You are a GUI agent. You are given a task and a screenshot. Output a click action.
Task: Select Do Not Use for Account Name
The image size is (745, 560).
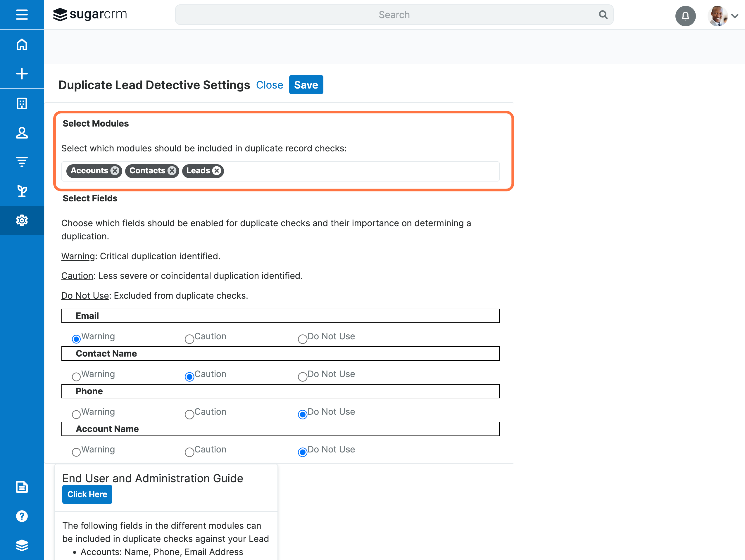[303, 452]
